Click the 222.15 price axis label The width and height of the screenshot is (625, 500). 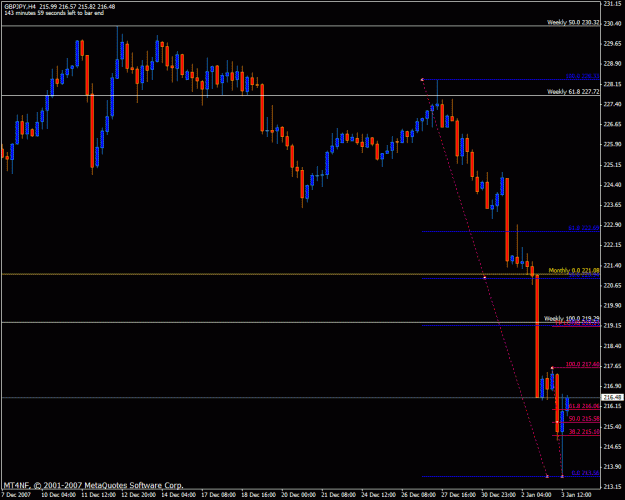[613, 245]
